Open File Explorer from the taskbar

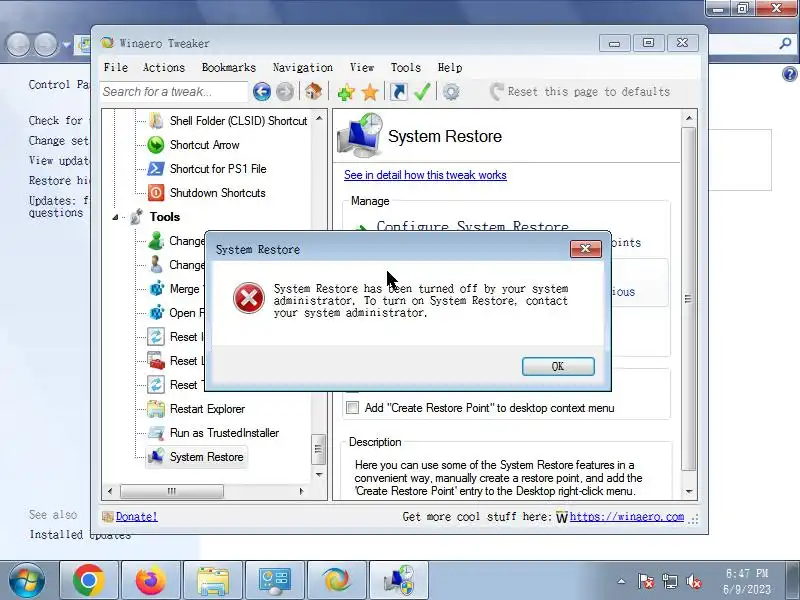(213, 580)
